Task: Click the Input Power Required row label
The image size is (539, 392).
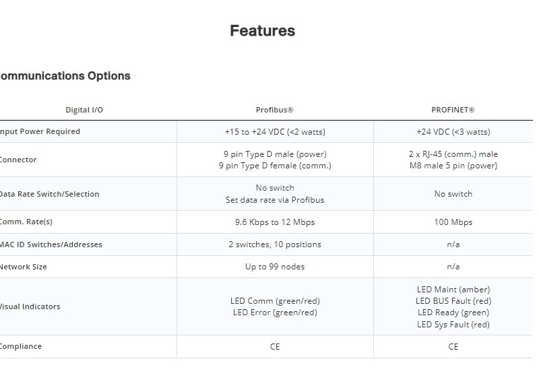Action: tap(39, 131)
